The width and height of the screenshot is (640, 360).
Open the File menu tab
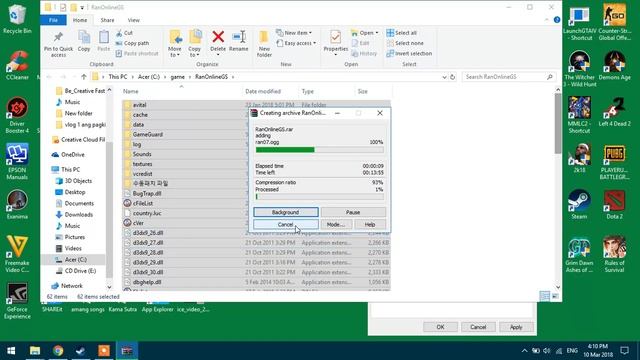click(x=53, y=20)
